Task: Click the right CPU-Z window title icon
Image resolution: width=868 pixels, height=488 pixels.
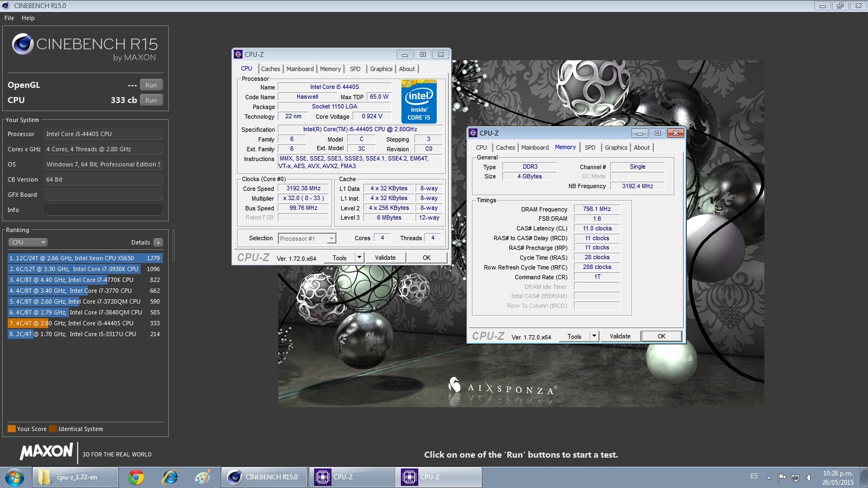Action: point(473,133)
